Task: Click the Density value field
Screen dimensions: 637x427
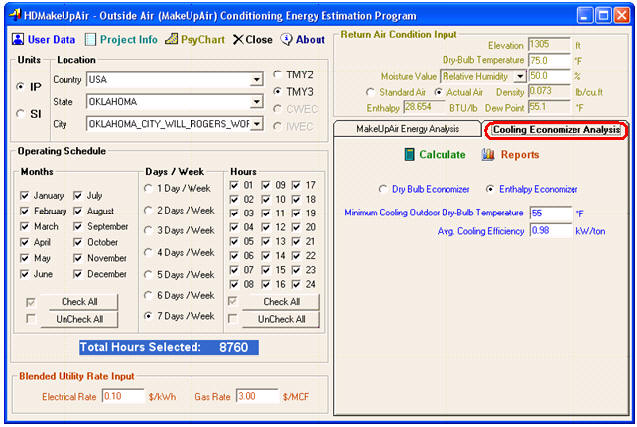Action: click(x=549, y=91)
